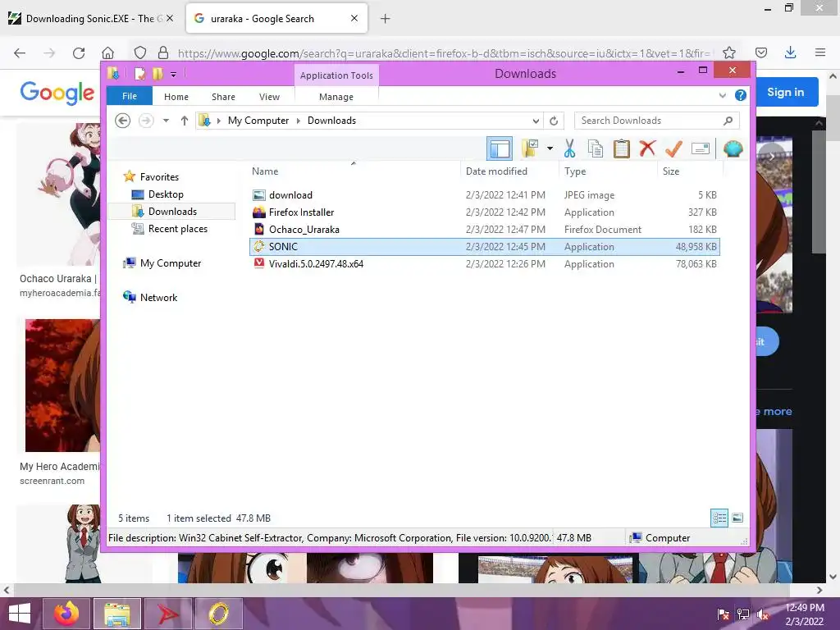This screenshot has width=840, height=630.
Task: Reload the page in Firefox
Action: pyautogui.click(x=79, y=52)
